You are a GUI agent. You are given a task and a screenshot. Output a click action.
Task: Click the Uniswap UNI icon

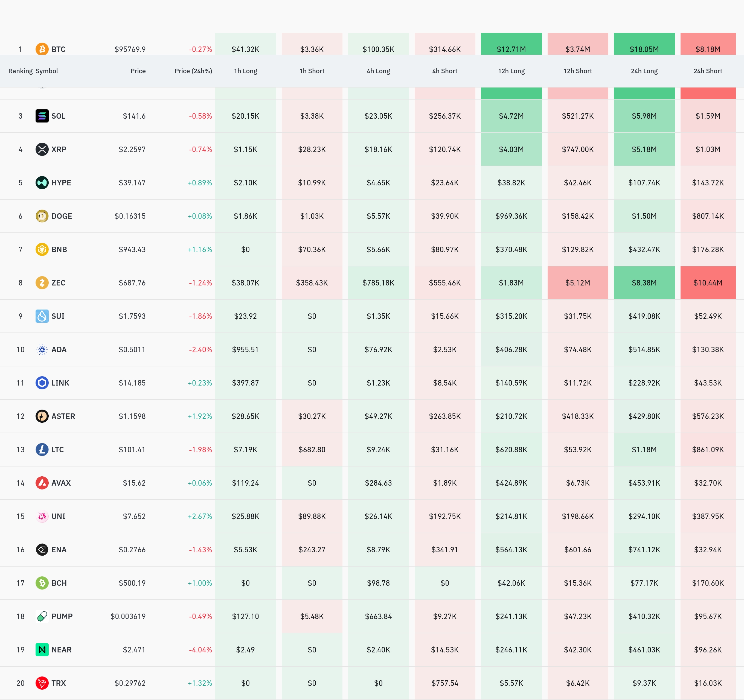click(x=42, y=516)
